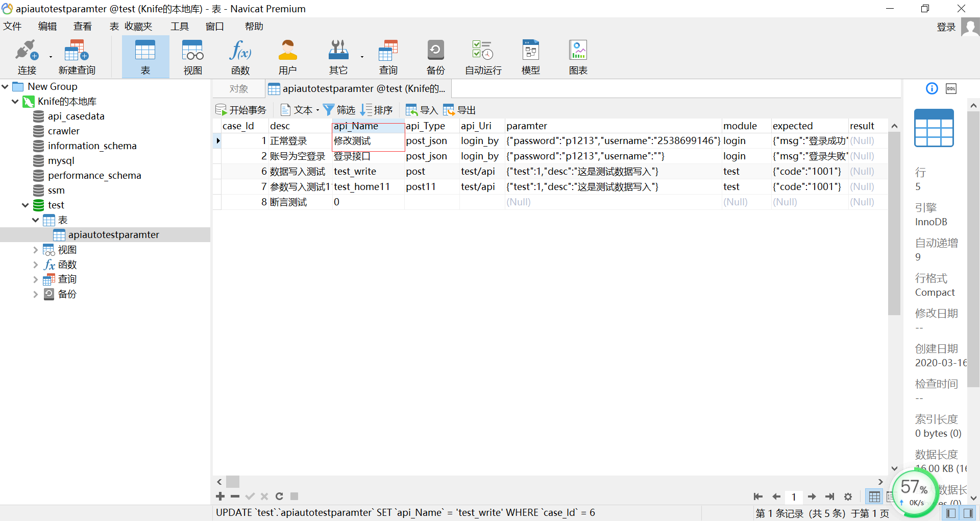The width and height of the screenshot is (980, 521).
Task: Select the performance_schema database in tree
Action: (x=94, y=176)
